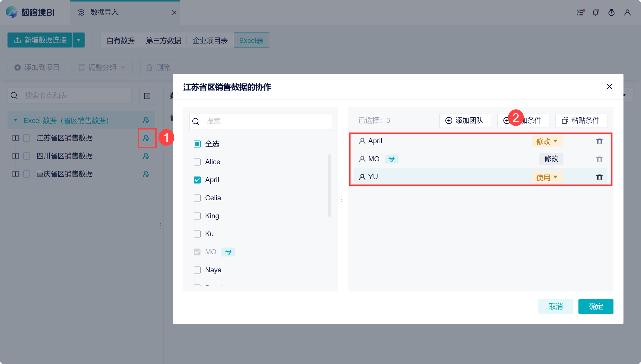The image size is (641, 364).
Task: Toggle the 全选 select-all checkbox
Action: [197, 144]
